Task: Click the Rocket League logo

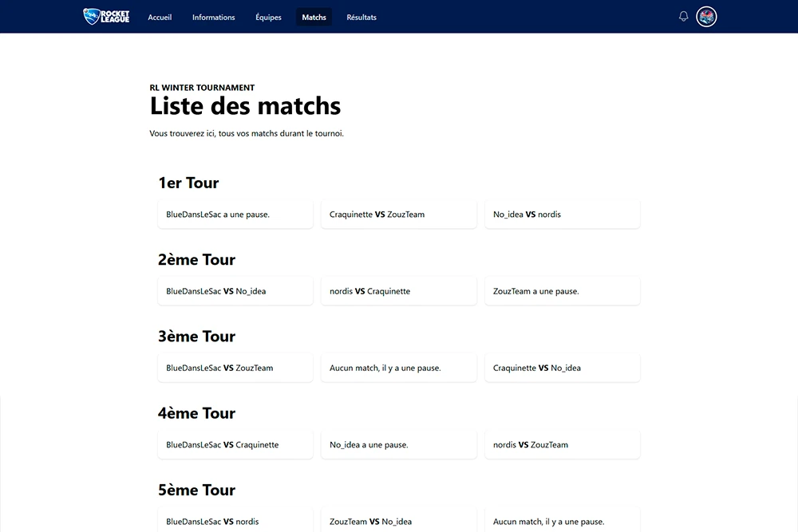Action: coord(106,17)
